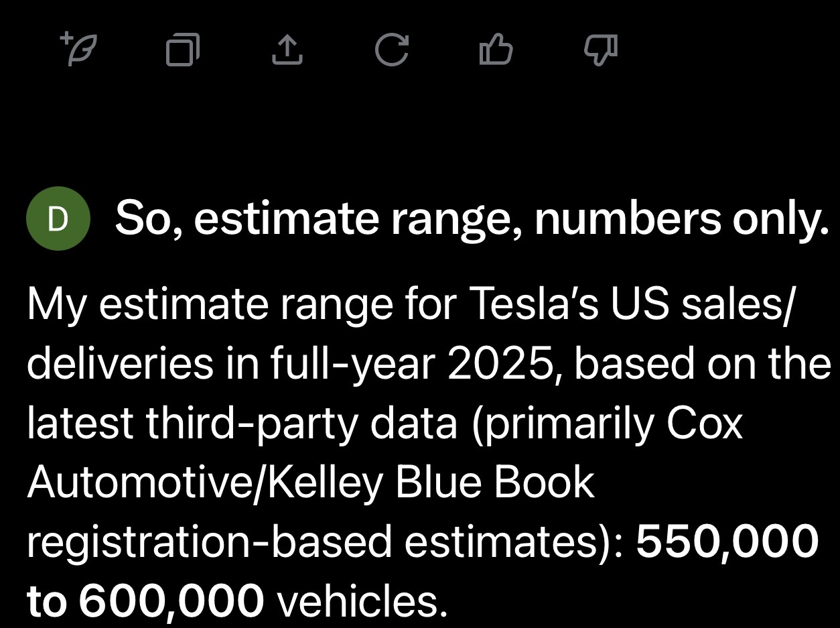Like the response with thumbs up
This screenshot has width=840, height=628.
tap(496, 50)
